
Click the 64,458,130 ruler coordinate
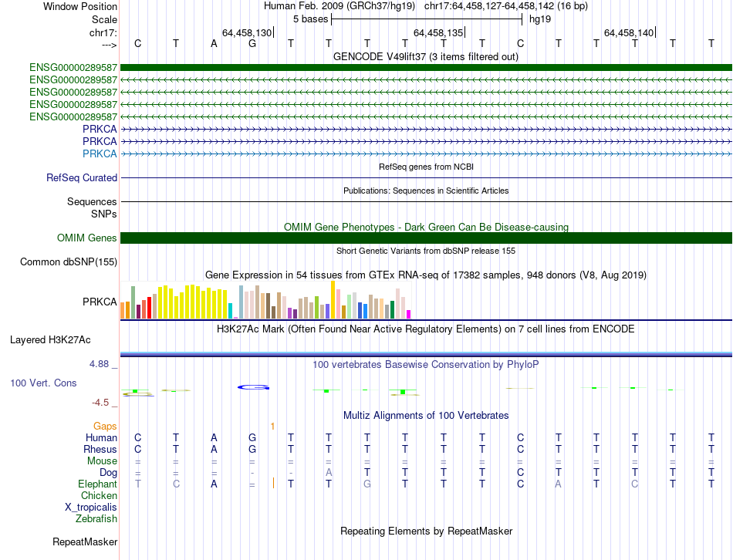point(246,32)
